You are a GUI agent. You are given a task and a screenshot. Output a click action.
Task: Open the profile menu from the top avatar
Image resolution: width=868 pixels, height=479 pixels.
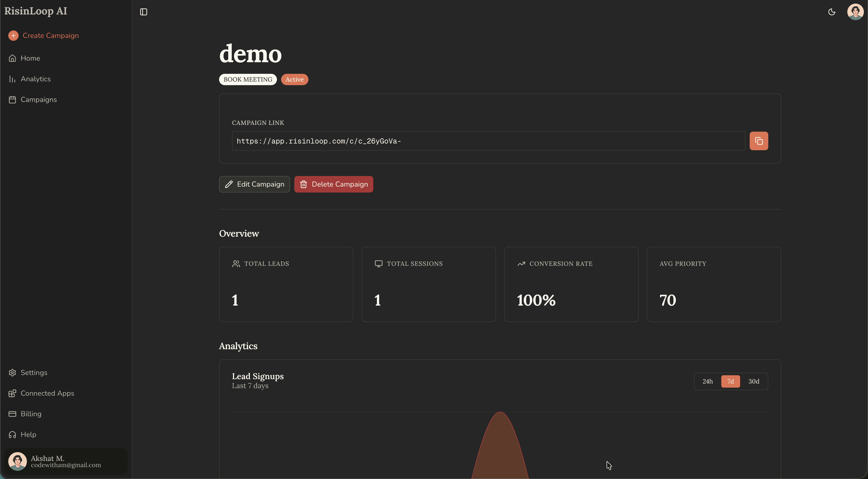(855, 12)
